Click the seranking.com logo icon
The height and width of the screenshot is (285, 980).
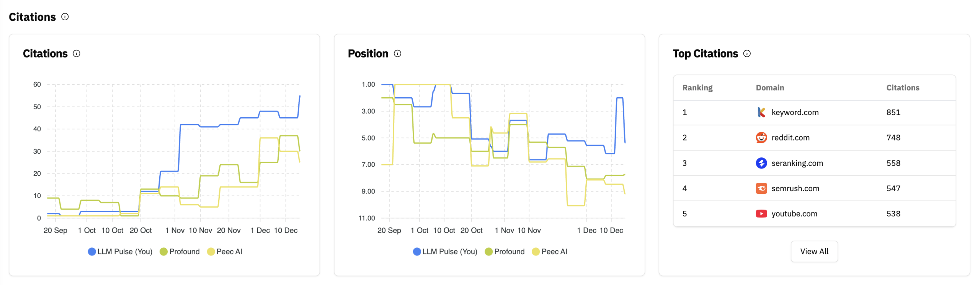(761, 163)
